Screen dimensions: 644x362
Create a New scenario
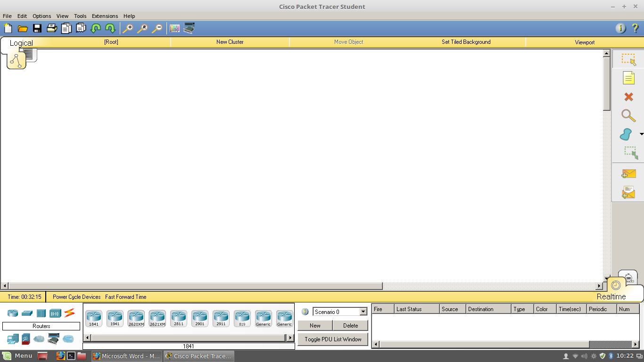pyautogui.click(x=315, y=325)
